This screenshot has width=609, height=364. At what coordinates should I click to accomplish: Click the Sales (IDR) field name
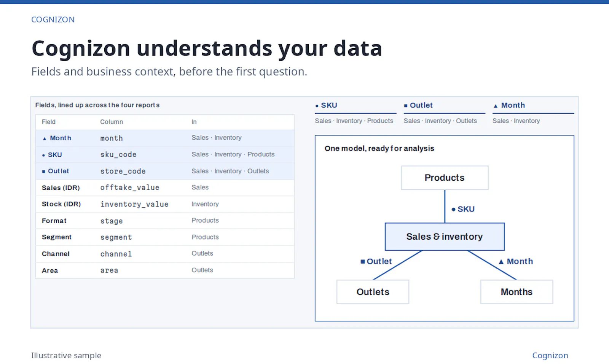61,188
